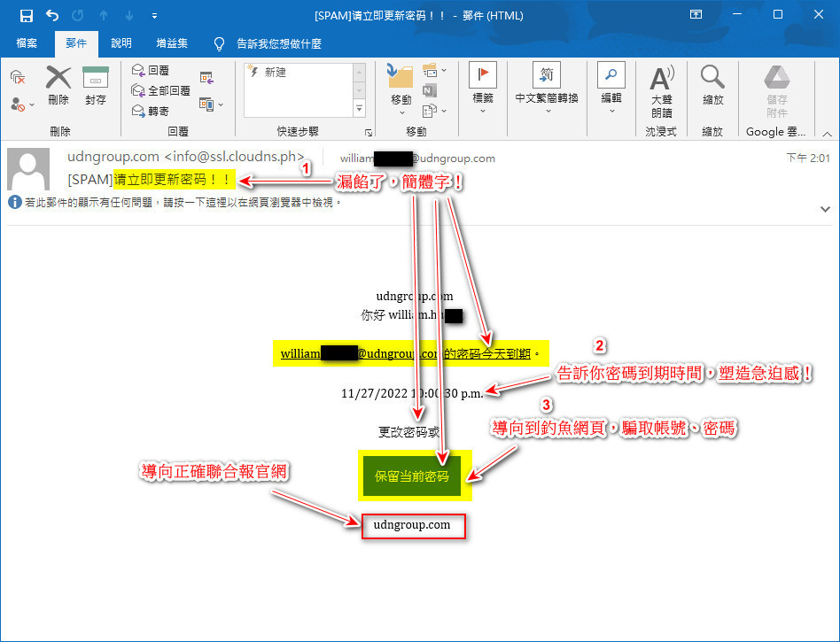Viewport: 840px width, 642px height.
Task: Open the 中文繁簡轉換 menu
Action: click(547, 89)
